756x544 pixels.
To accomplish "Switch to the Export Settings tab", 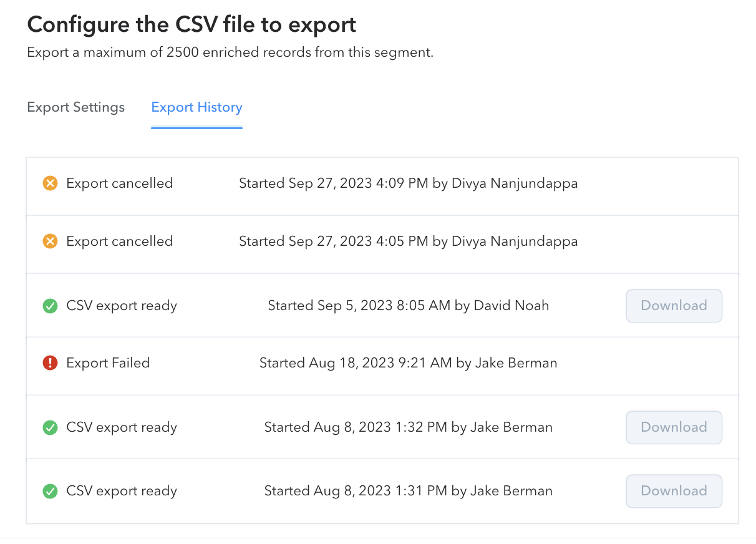I will (x=76, y=107).
